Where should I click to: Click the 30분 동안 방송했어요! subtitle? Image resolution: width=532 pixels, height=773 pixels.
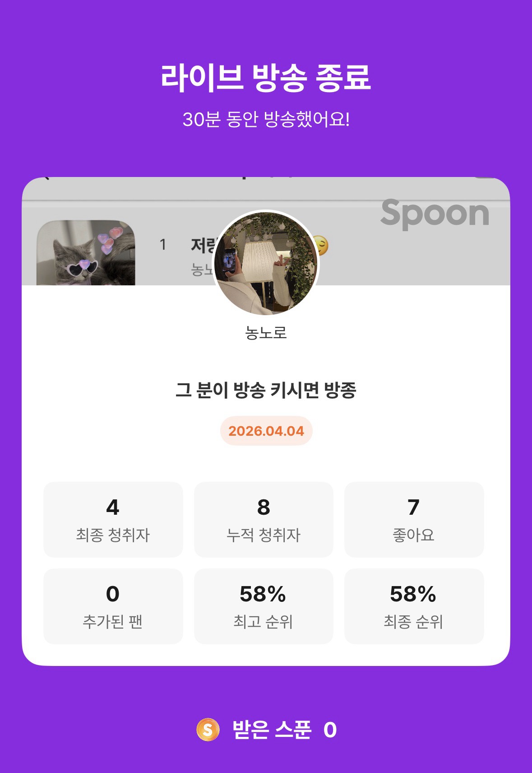click(266, 120)
